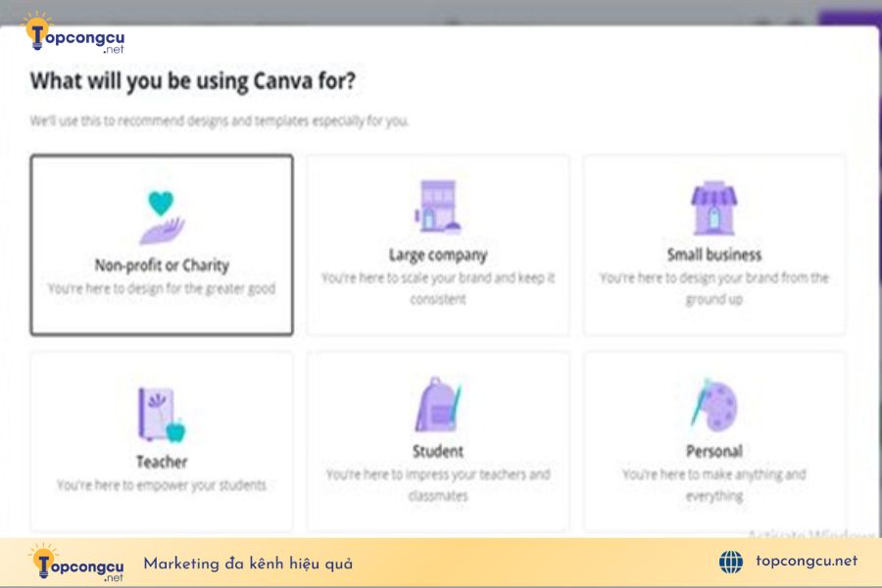This screenshot has width=882, height=588.
Task: Click the student backpack icon
Action: pyautogui.click(x=438, y=404)
